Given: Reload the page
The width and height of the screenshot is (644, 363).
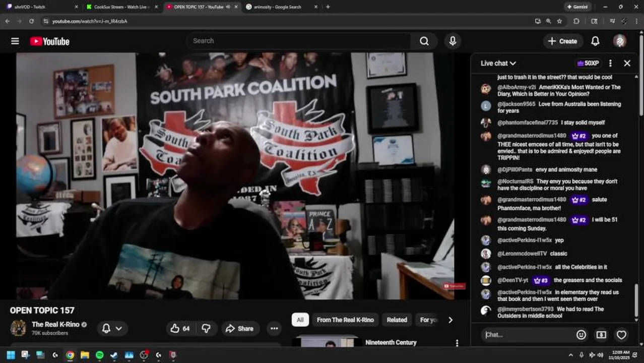Looking at the screenshot, I should point(31,21).
